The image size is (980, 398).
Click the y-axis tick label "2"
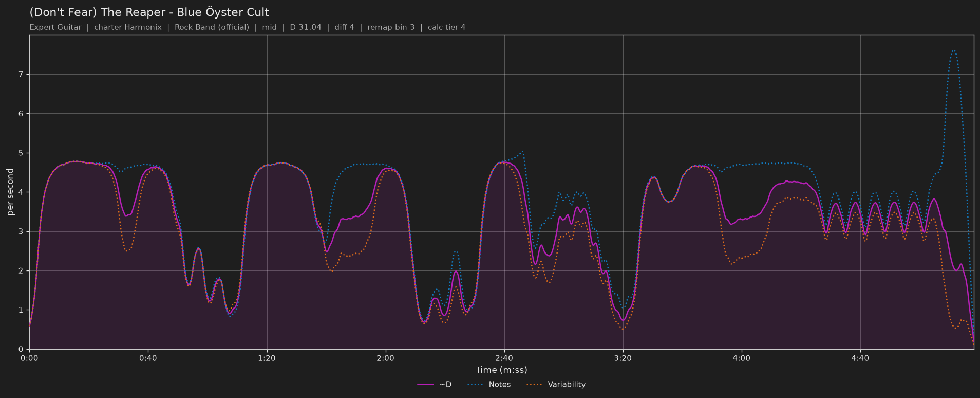coord(21,271)
